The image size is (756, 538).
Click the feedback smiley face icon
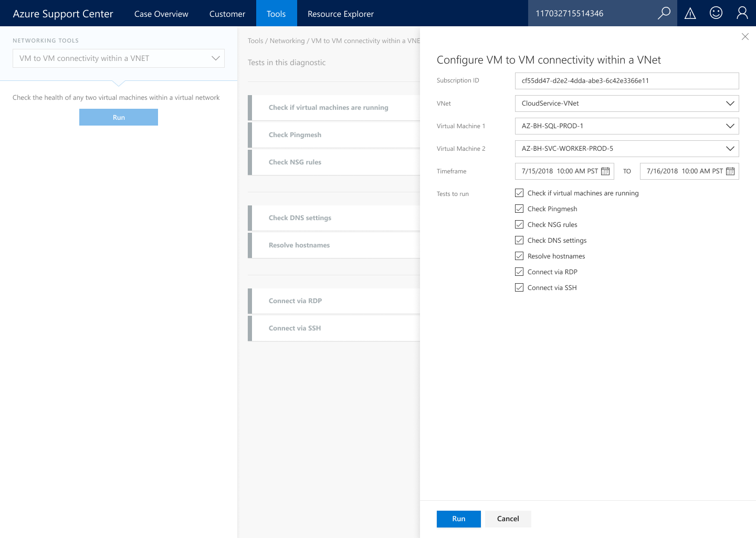716,13
